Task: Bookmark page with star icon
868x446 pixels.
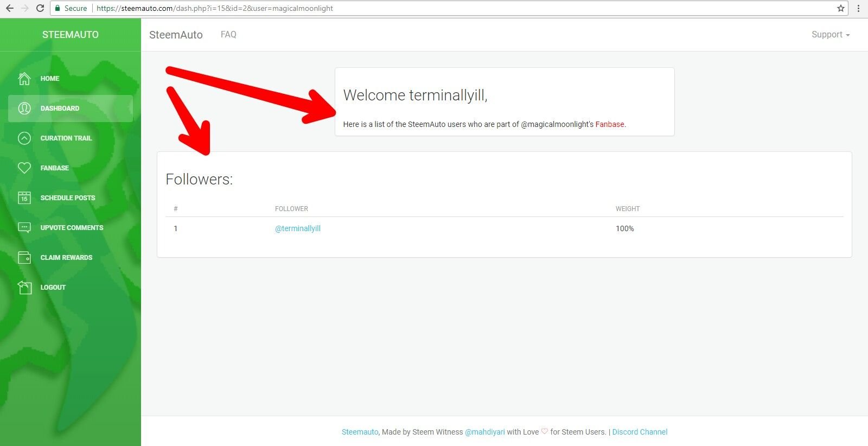Action: pos(841,8)
